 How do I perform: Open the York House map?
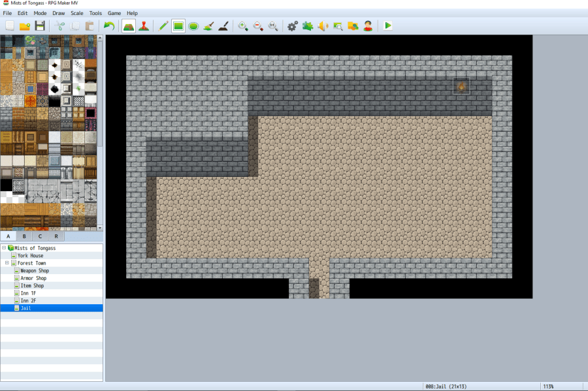31,256
